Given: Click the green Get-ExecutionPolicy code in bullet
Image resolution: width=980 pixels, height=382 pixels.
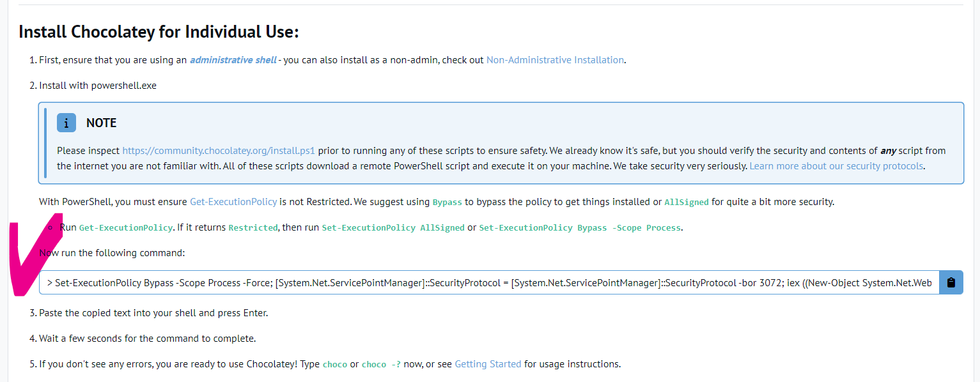Looking at the screenshot, I should point(126,228).
